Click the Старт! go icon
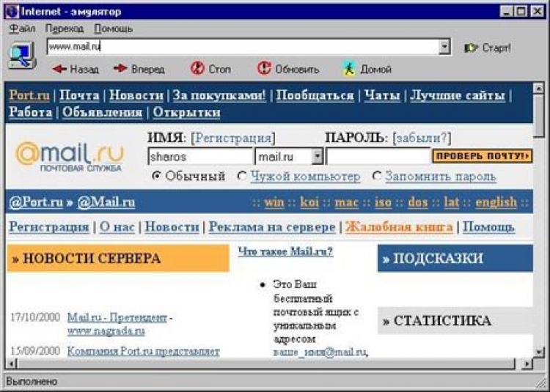Screen dimensions: 550x392 [471, 48]
